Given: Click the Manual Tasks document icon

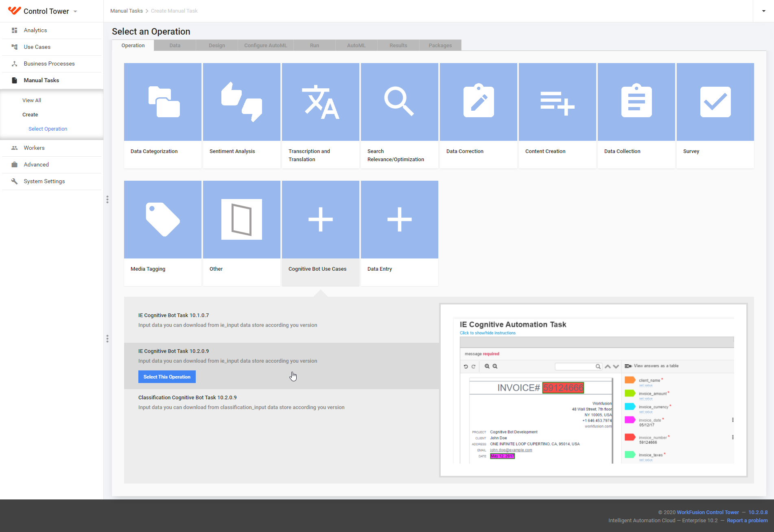Looking at the screenshot, I should [x=15, y=80].
